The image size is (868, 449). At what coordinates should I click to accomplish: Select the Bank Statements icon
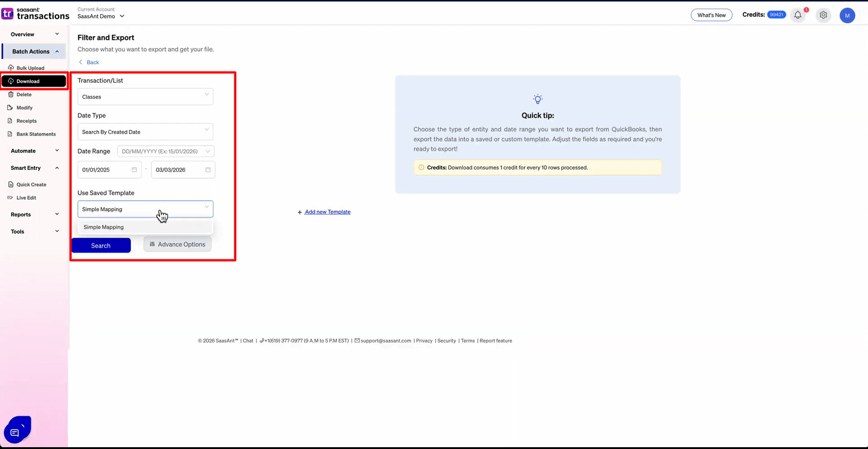(x=10, y=134)
